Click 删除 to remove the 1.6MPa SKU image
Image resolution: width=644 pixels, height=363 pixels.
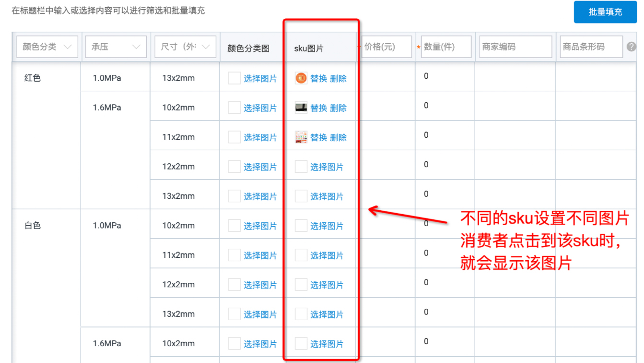pos(339,107)
